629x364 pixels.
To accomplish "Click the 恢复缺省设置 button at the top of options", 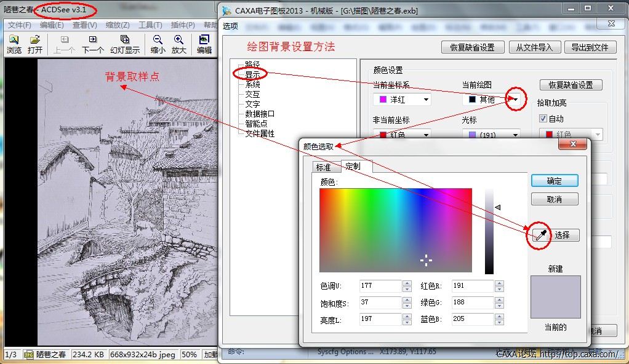I will [x=473, y=47].
